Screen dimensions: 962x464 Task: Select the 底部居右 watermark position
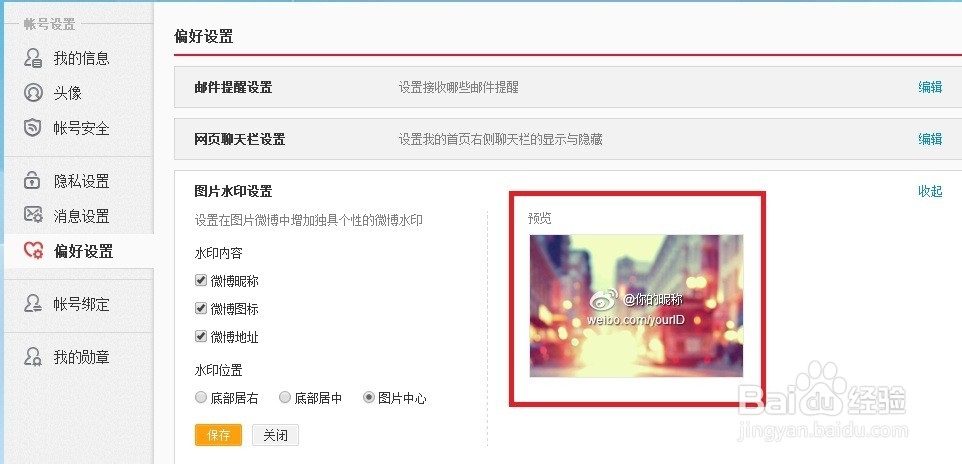point(201,397)
